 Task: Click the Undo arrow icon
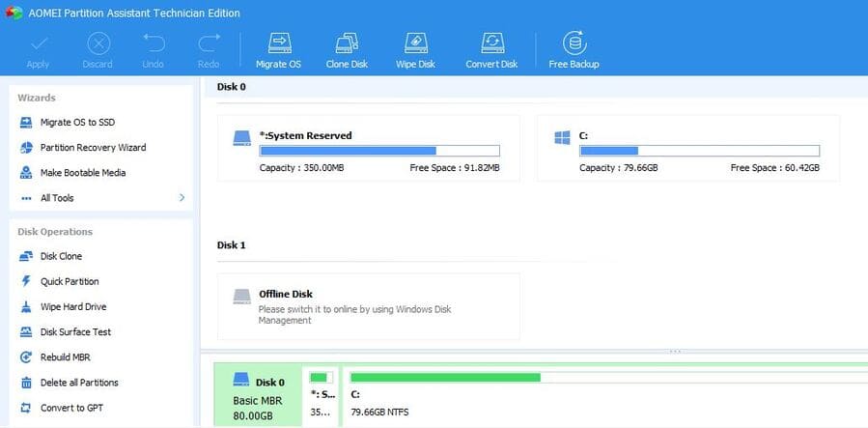coord(154,43)
